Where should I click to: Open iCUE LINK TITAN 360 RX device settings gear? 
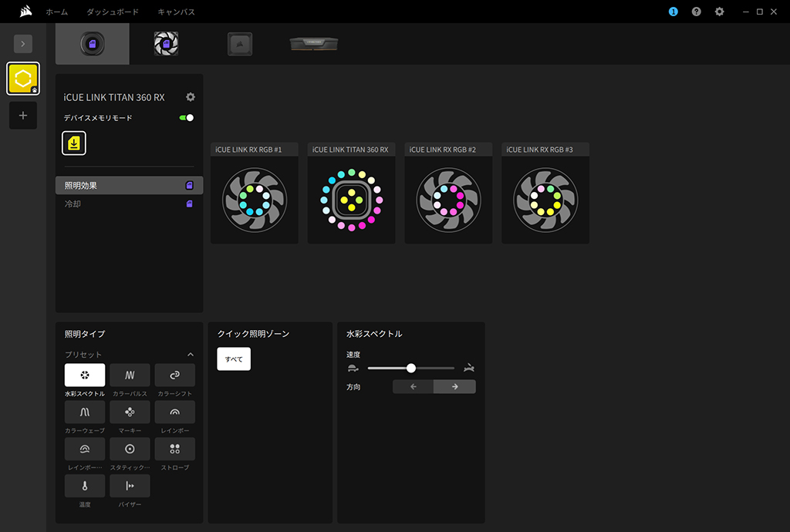(x=191, y=97)
